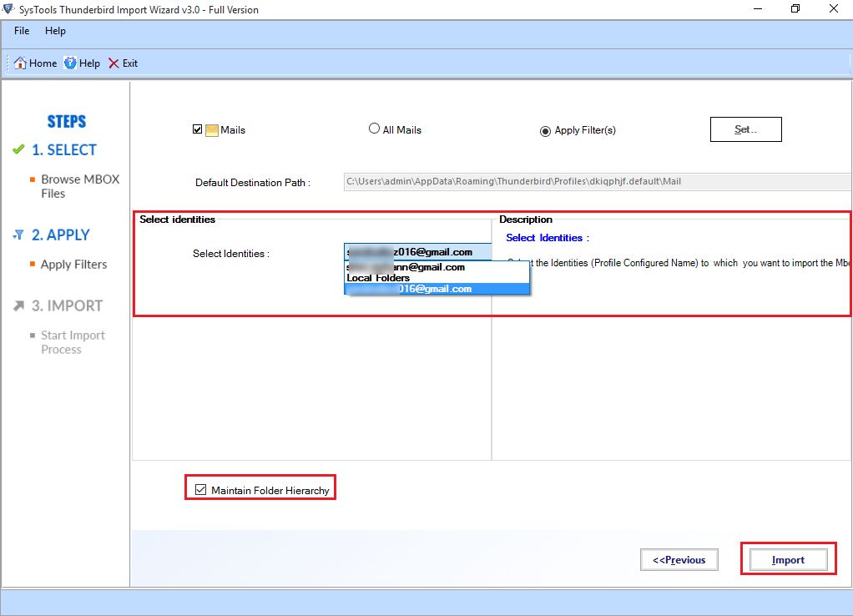Click the Home toolbar icon
The height and width of the screenshot is (616, 853).
[x=21, y=63]
